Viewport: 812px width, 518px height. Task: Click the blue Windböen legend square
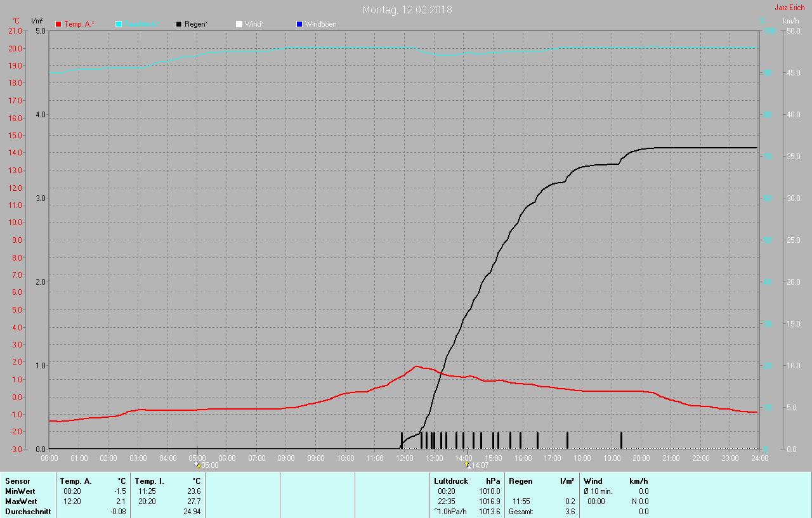[299, 24]
